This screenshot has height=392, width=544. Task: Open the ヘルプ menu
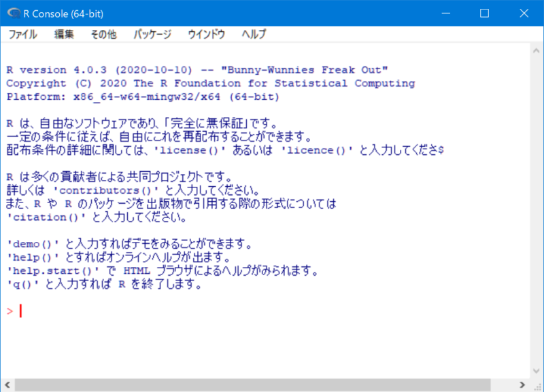(x=254, y=35)
